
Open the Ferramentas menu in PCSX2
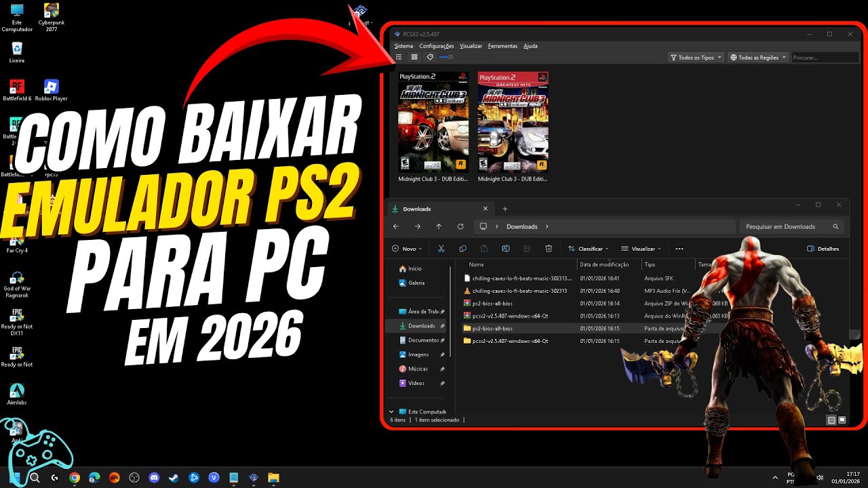(x=502, y=46)
